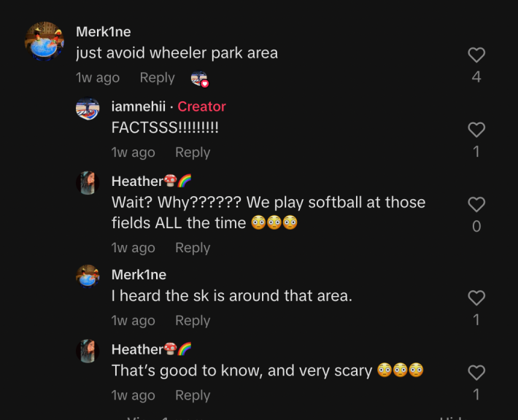
Task: Like the FACTSSS creator reply
Action: (476, 130)
